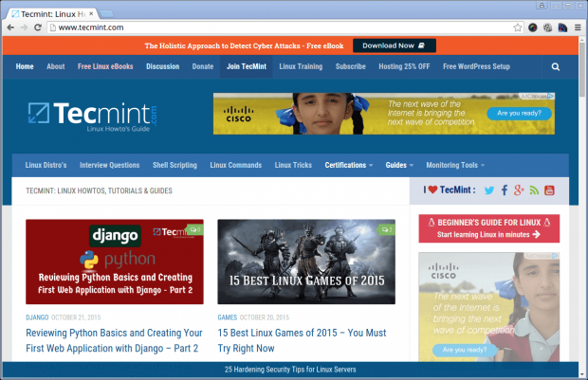This screenshot has height=380, width=588.
Task: Click the Google Plus icon
Action: click(x=519, y=190)
